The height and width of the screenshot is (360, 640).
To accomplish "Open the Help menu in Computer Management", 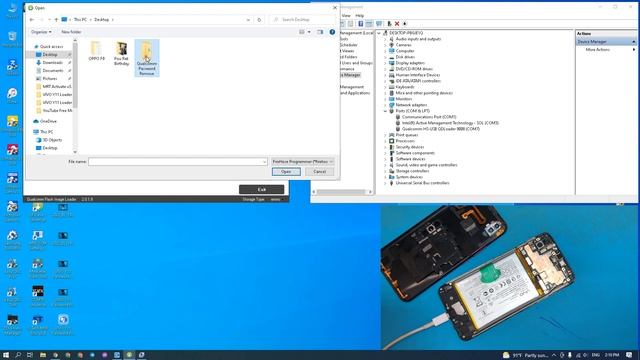I will 359,16.
